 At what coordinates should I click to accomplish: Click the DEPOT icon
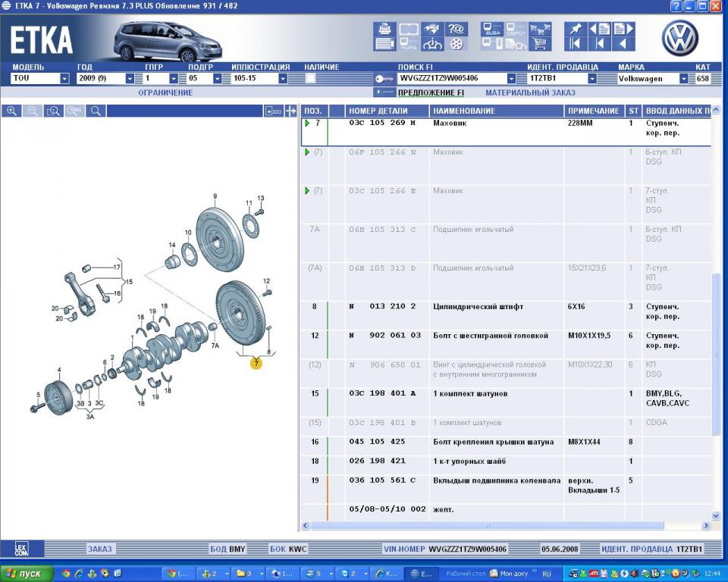516,30
